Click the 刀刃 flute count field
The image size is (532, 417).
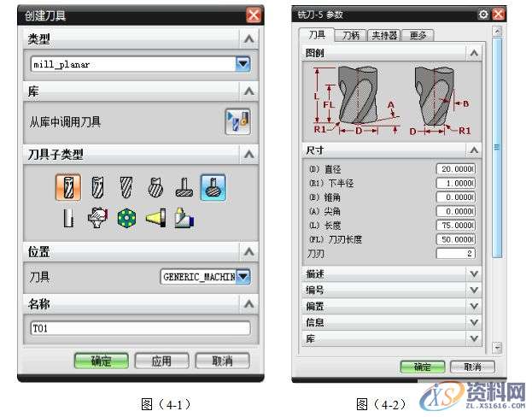click(x=456, y=253)
